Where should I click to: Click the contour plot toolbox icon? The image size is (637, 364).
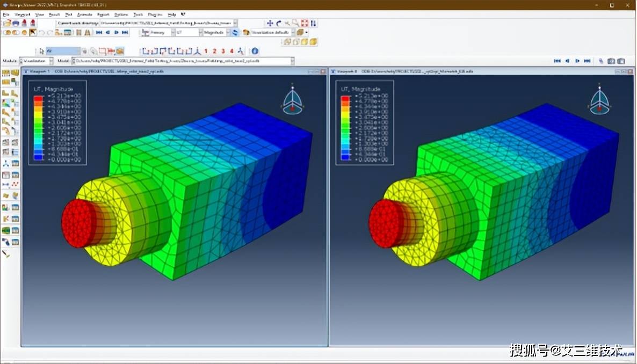6,104
